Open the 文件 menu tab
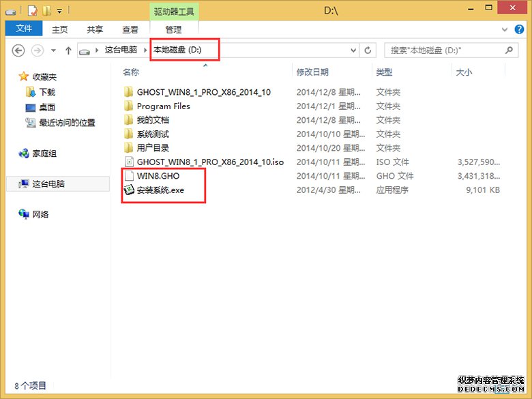This screenshot has width=532, height=399. (x=24, y=29)
